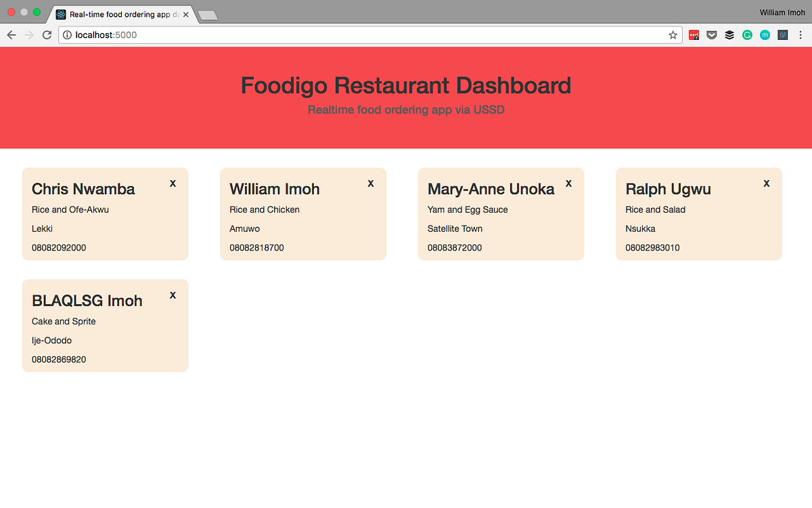The height and width of the screenshot is (508, 812).
Task: Dismiss Ralph Ugwu's order
Action: click(x=766, y=183)
